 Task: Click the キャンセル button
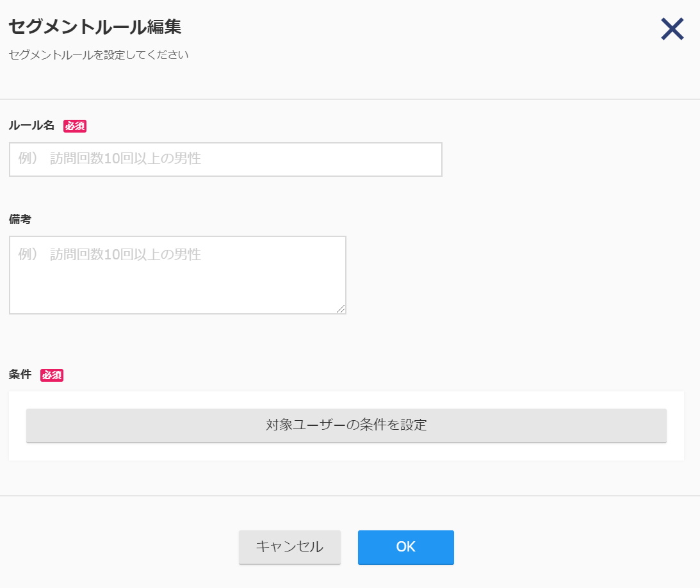[289, 548]
